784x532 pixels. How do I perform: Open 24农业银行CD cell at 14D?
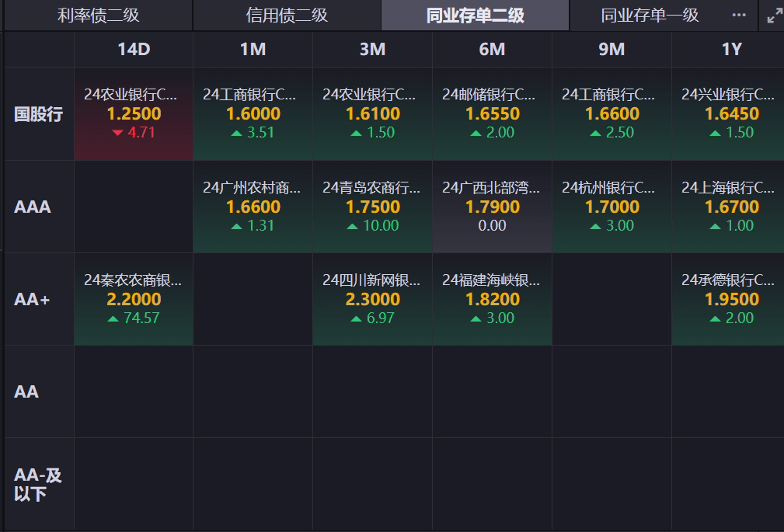click(x=134, y=114)
